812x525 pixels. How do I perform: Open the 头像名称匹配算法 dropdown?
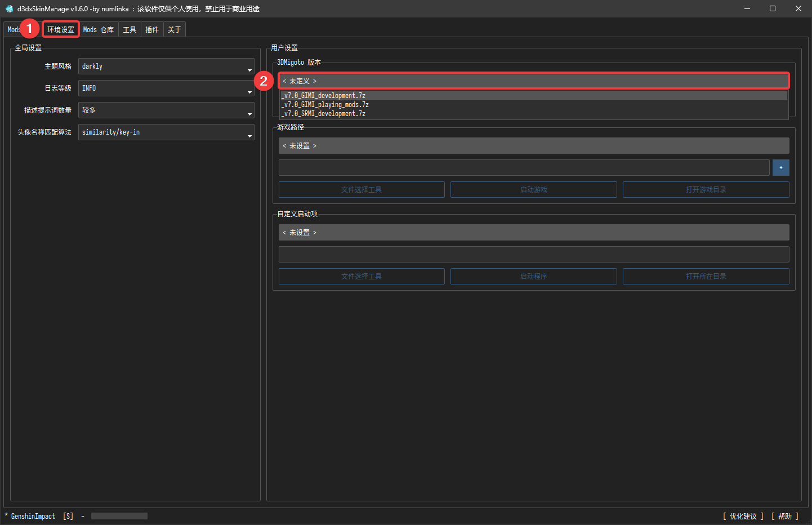[166, 132]
